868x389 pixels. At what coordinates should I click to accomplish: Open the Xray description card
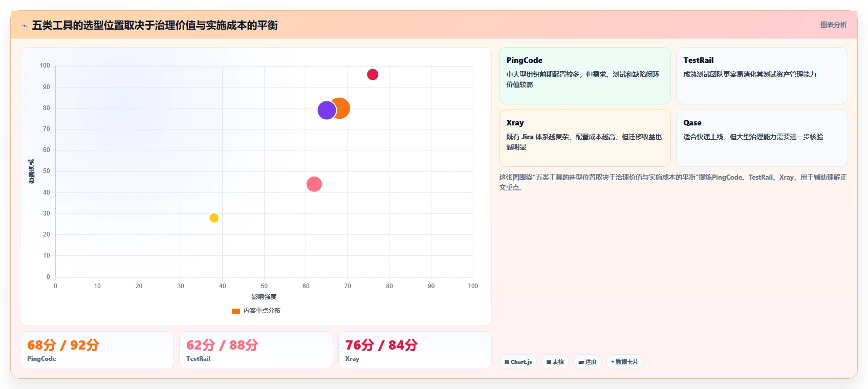585,138
